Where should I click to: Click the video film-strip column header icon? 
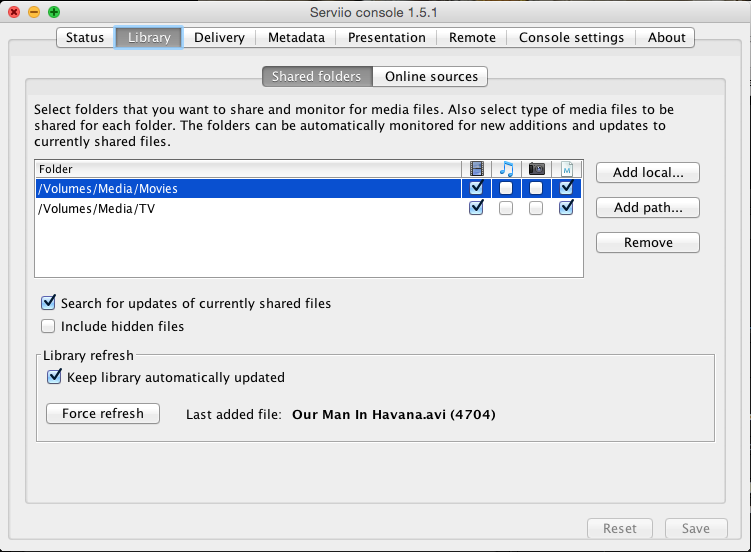click(476, 169)
